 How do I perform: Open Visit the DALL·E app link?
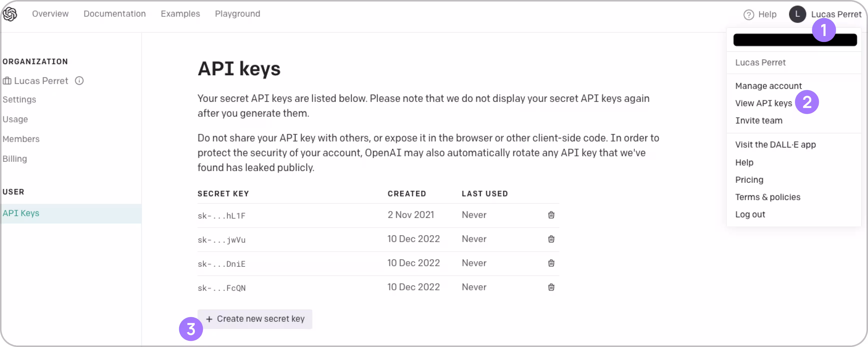[775, 145]
